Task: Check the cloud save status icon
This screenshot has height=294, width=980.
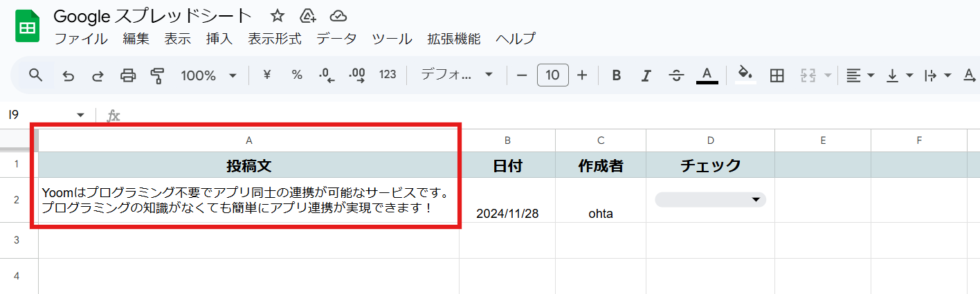Action: (338, 16)
